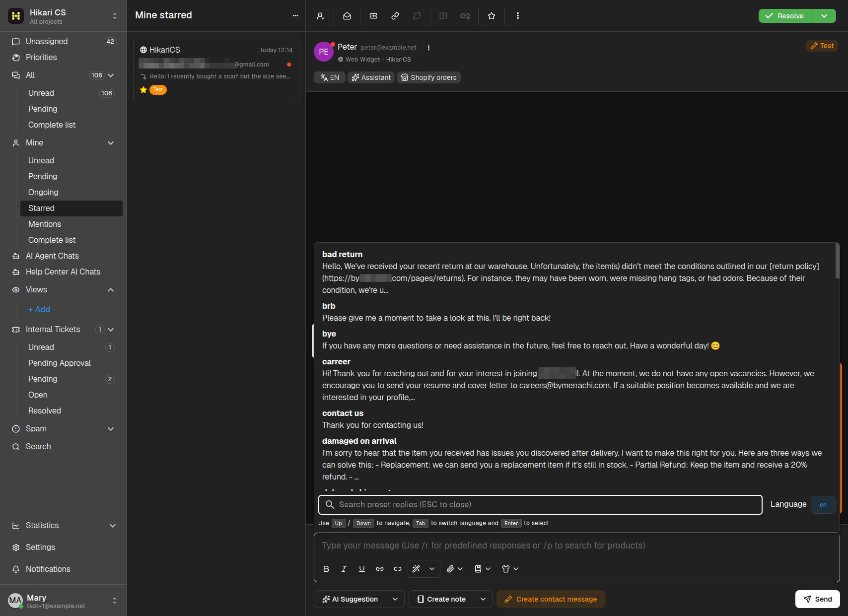This screenshot has height=616, width=848.
Task: Insert a hyperlink using the editor link icon
Action: 380,569
